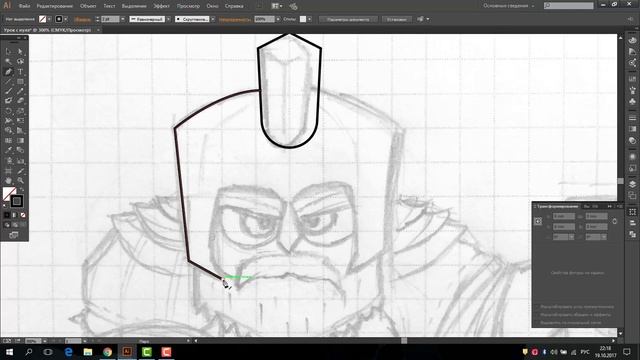Select the Paintbrush tool
The image size is (640, 360).
[9, 91]
